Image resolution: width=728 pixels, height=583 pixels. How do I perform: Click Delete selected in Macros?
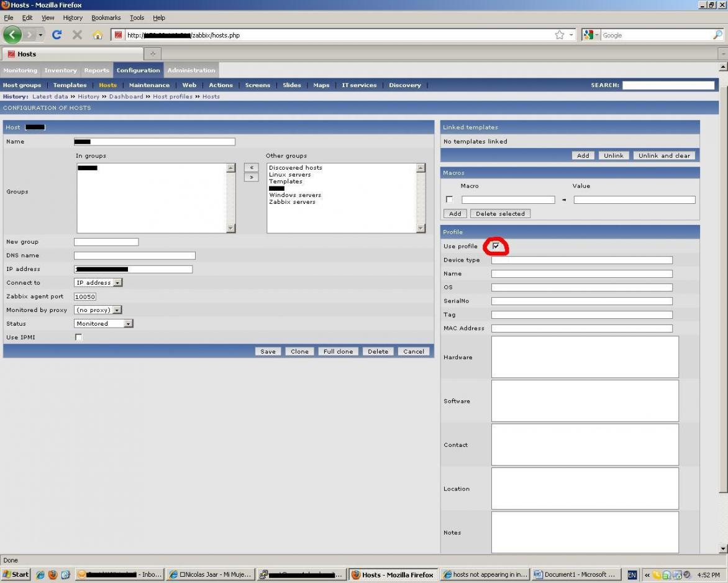coord(500,214)
